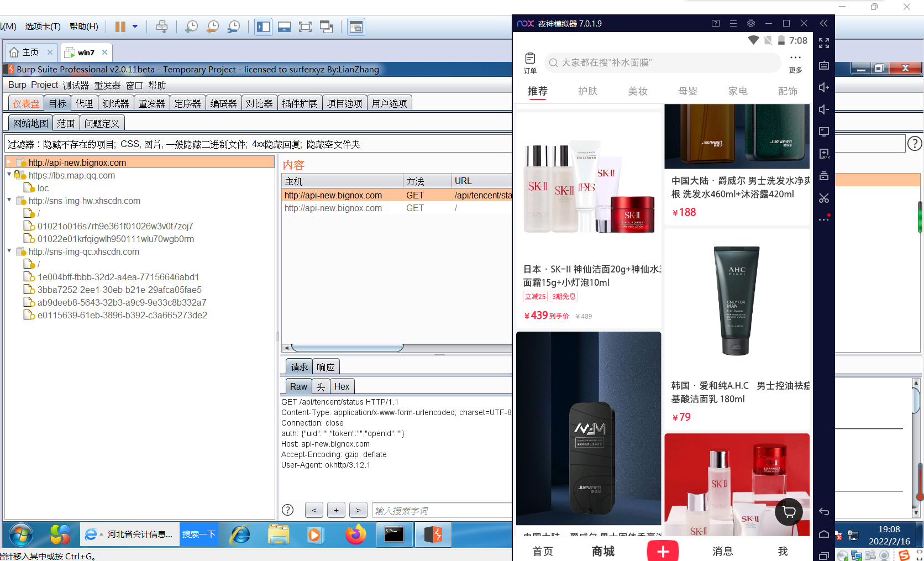Open the 范围 scope sub-tab
Image resolution: width=924 pixels, height=561 pixels.
tap(66, 123)
